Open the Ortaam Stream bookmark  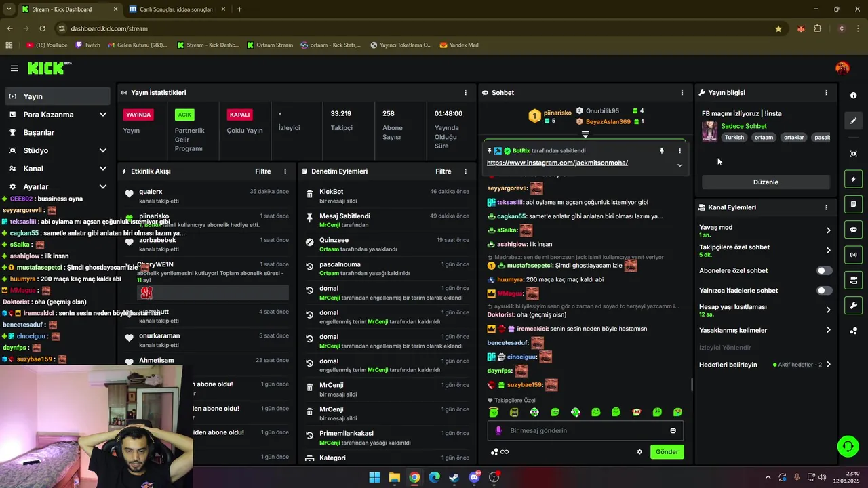pyautogui.click(x=270, y=45)
